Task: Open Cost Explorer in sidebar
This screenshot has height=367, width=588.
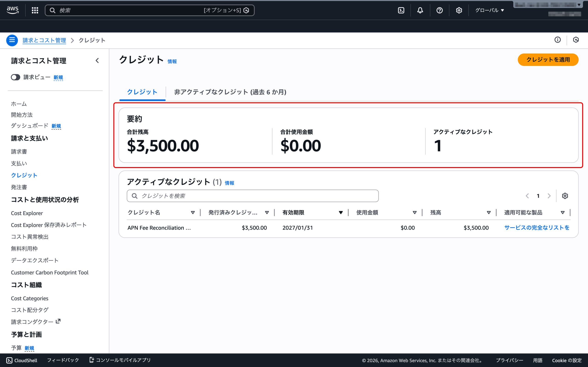Action: 27,213
